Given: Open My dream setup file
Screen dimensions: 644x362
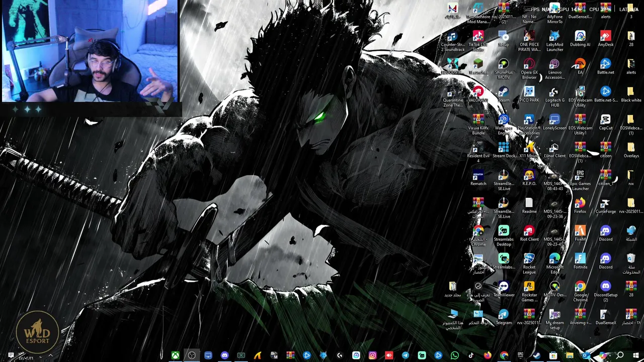Looking at the screenshot, I should tap(554, 319).
